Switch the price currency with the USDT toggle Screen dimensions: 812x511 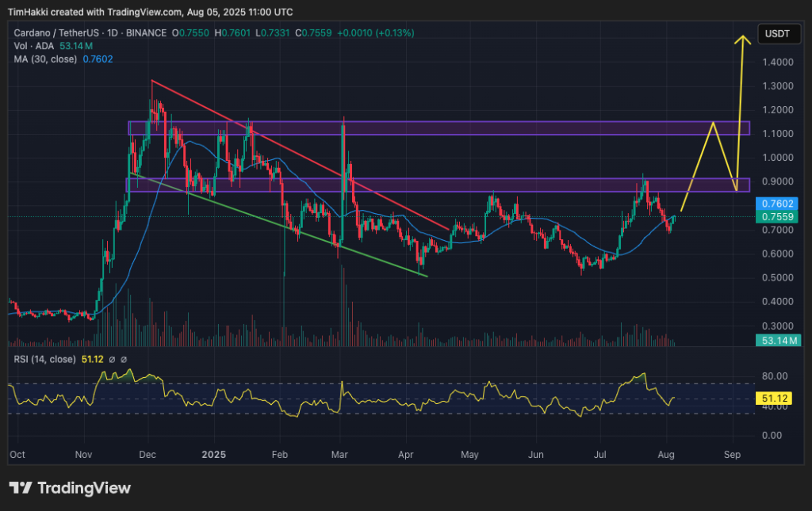(779, 33)
